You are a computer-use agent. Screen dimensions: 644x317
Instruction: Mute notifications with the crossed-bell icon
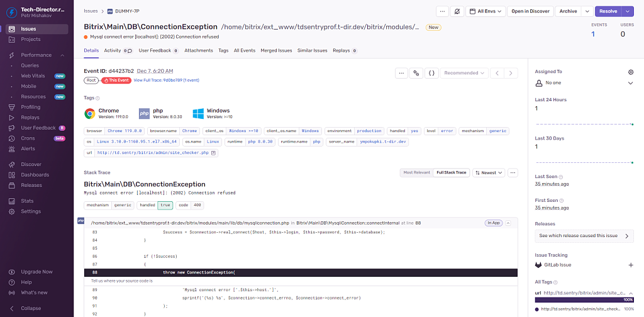pyautogui.click(x=457, y=11)
